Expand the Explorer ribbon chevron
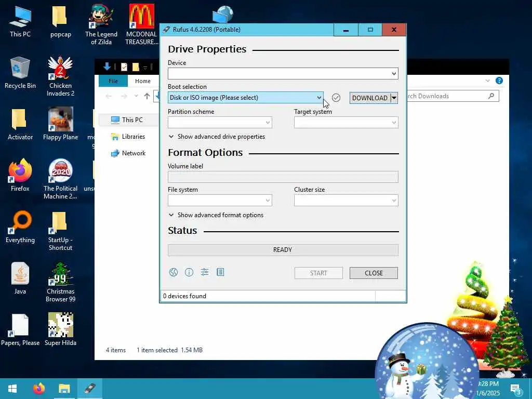The width and height of the screenshot is (532, 399). tap(487, 81)
